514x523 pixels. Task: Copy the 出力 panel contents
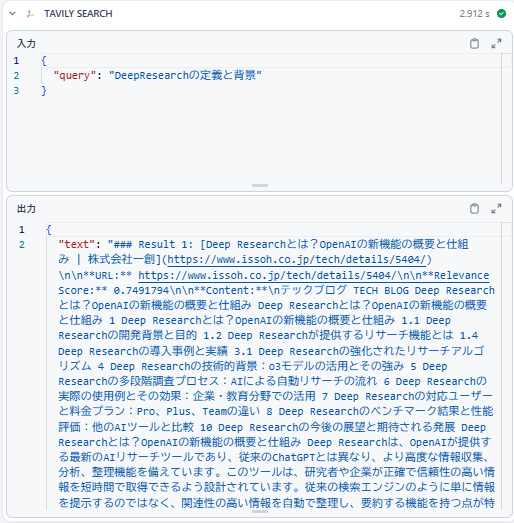(x=474, y=208)
